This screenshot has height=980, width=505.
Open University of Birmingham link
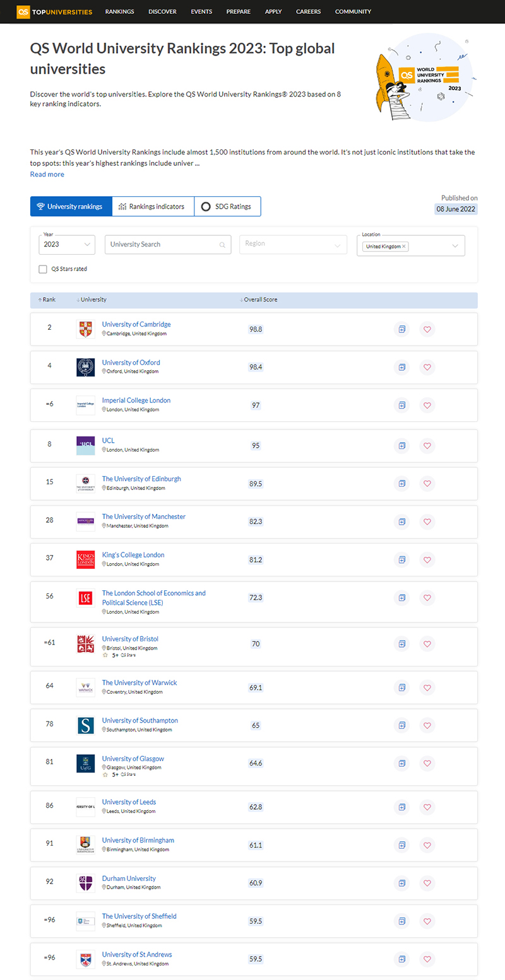click(x=138, y=841)
